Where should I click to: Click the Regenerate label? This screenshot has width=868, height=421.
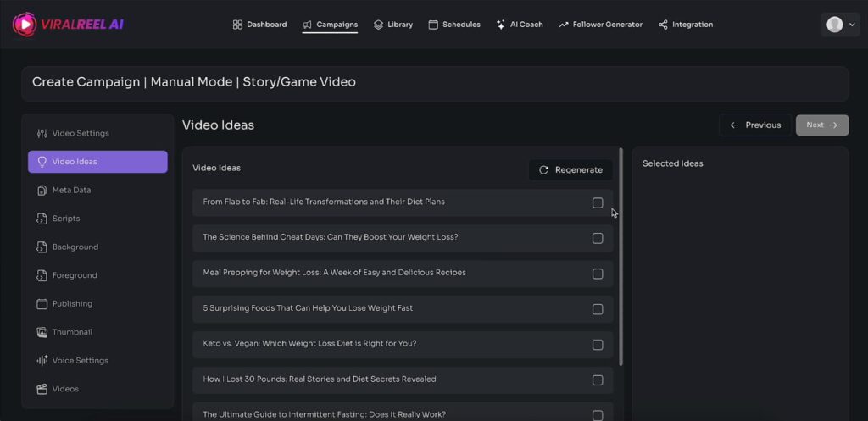[578, 169]
